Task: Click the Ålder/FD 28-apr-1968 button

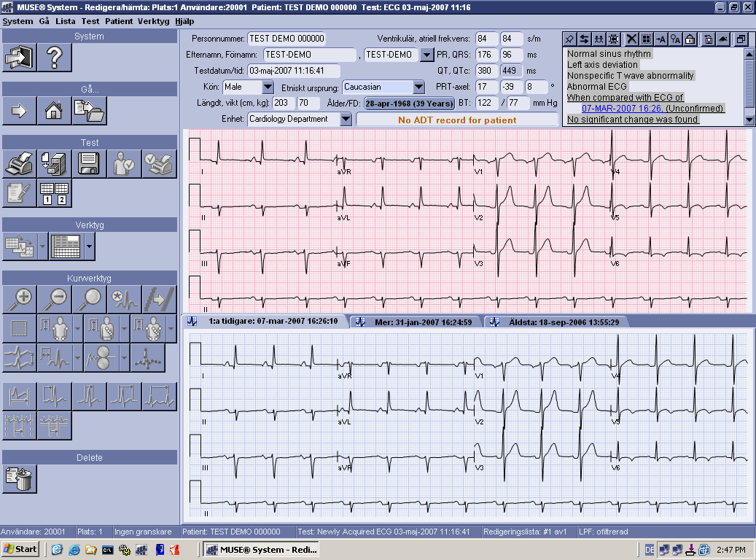Action: pos(409,104)
